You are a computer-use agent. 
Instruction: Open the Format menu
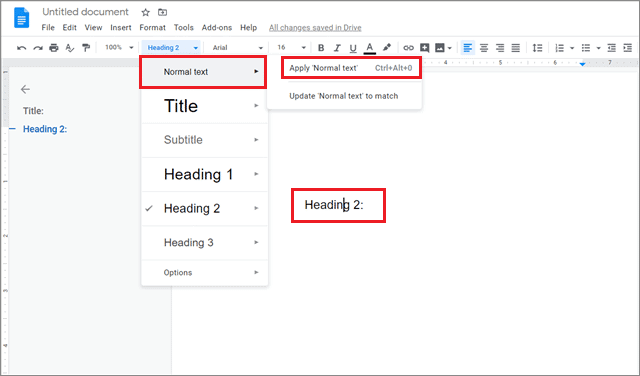(x=152, y=28)
